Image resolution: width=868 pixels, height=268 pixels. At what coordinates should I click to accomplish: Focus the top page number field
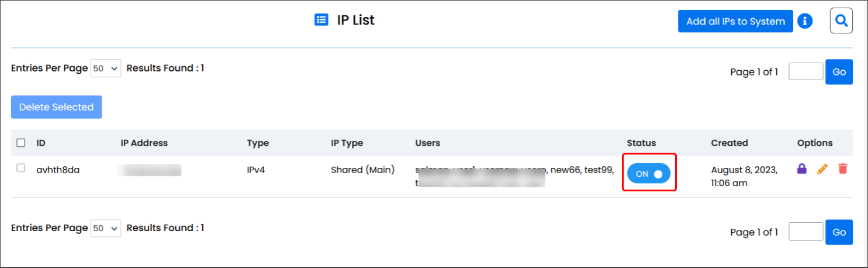click(x=805, y=72)
